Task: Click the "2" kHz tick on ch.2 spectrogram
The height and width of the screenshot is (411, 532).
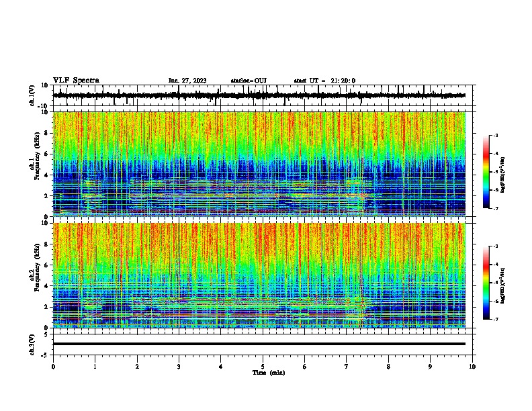Action: click(x=46, y=307)
